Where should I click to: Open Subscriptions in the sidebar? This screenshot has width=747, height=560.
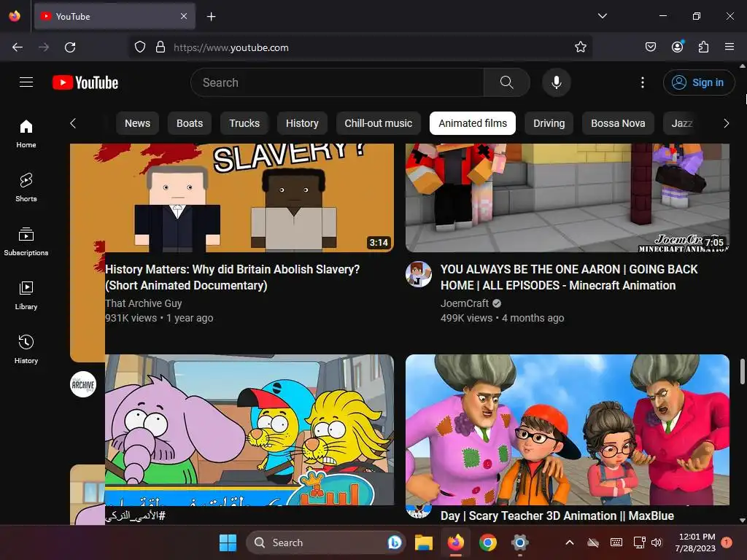pyautogui.click(x=26, y=241)
